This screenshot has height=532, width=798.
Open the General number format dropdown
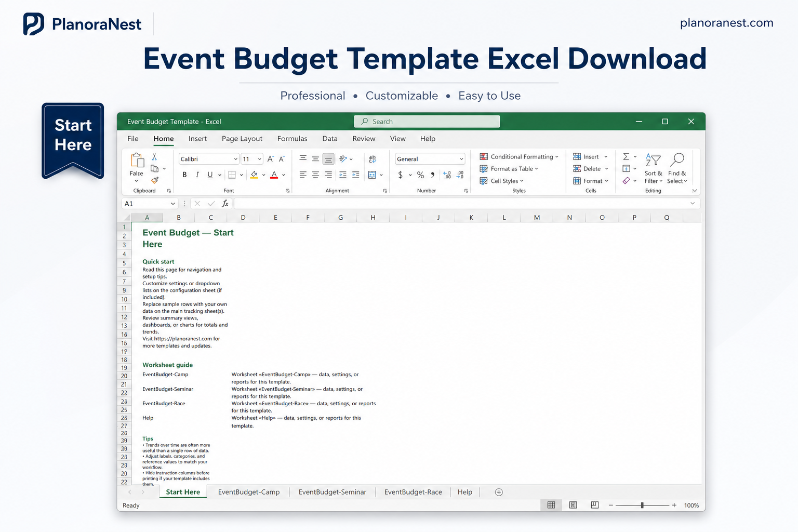click(x=461, y=159)
